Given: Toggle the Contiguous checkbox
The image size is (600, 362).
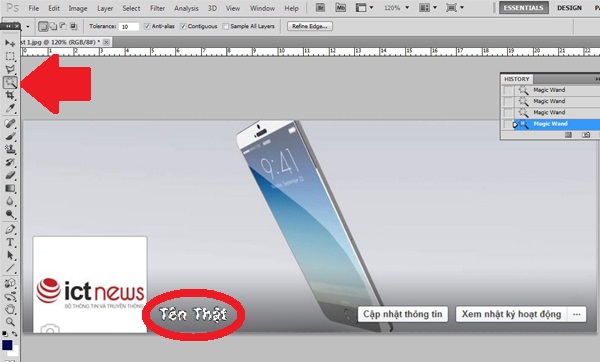Looking at the screenshot, I should (183, 26).
